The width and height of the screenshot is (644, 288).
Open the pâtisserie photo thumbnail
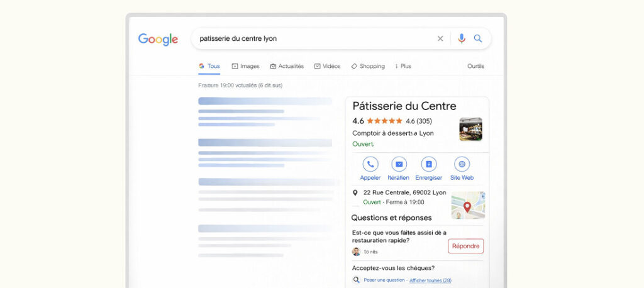(470, 129)
